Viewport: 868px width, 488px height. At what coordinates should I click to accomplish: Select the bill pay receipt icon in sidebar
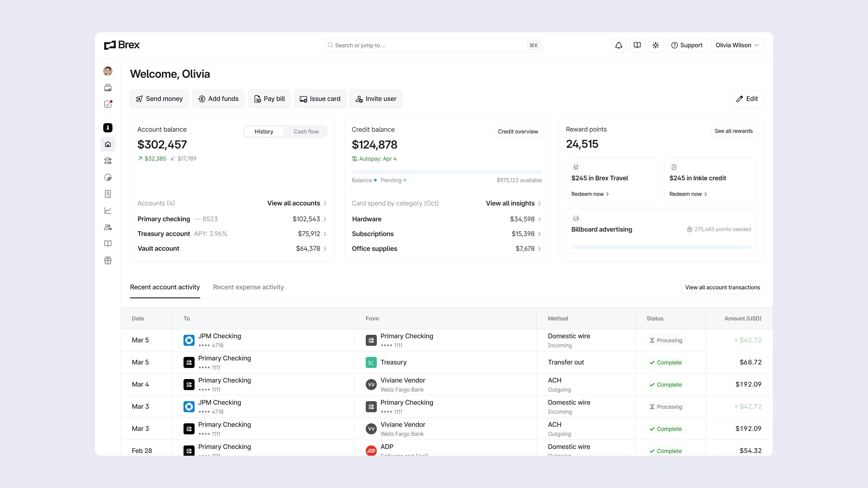pos(108,194)
